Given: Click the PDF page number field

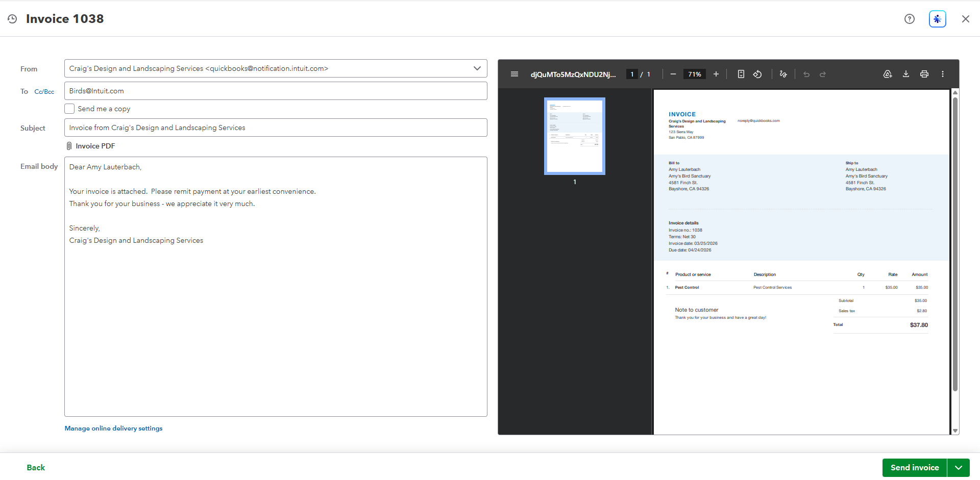Looking at the screenshot, I should (x=632, y=74).
